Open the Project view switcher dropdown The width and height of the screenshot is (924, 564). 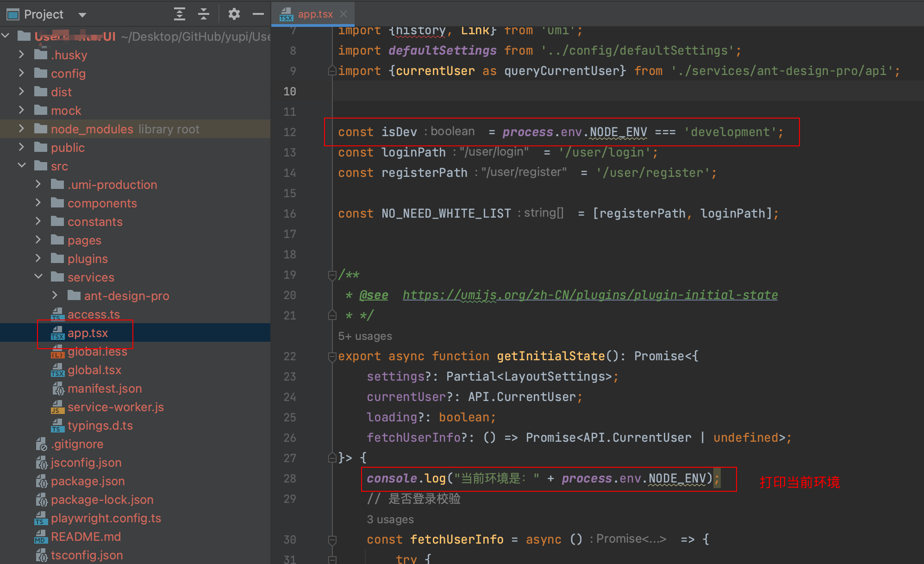pyautogui.click(x=82, y=14)
